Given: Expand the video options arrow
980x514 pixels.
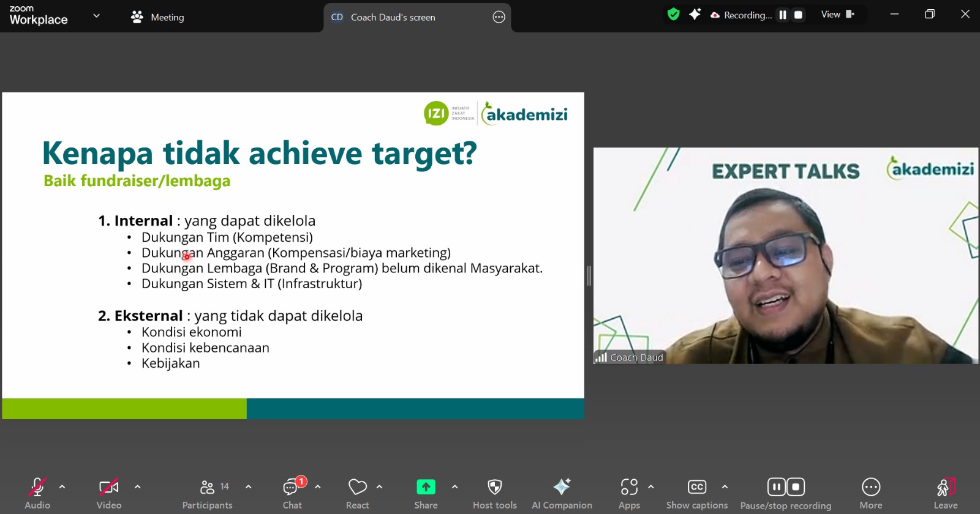Looking at the screenshot, I should 137,487.
